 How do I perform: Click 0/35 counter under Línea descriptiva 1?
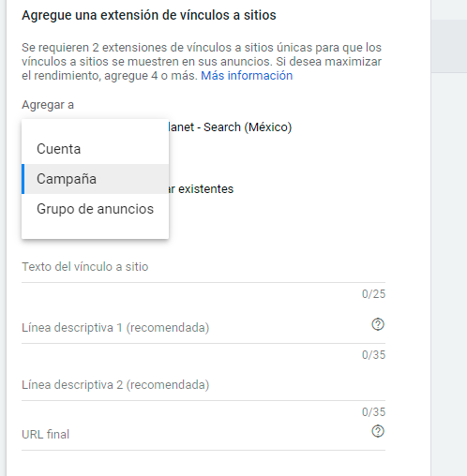click(373, 355)
